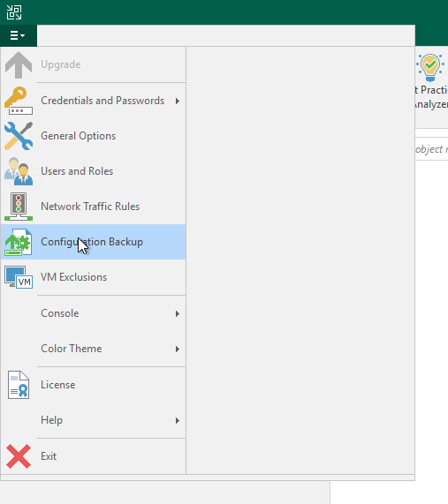Expand the Credentials and Passwords submenu arrow

click(178, 101)
